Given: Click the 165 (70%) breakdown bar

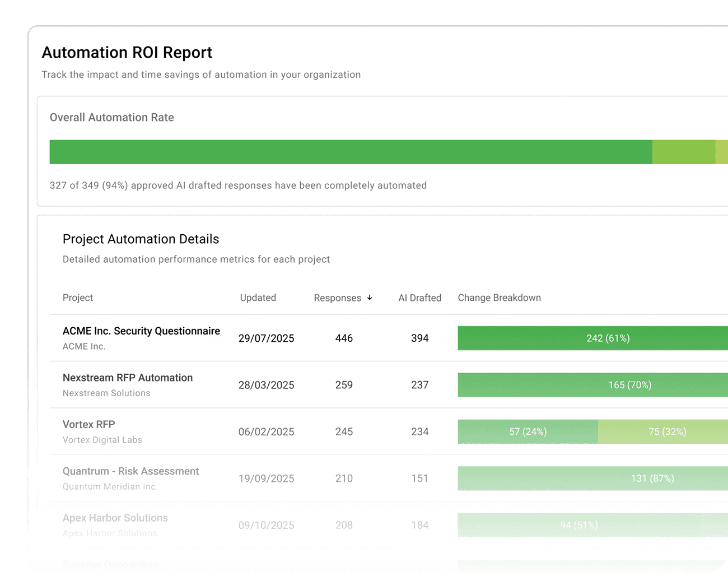Looking at the screenshot, I should click(x=593, y=385).
